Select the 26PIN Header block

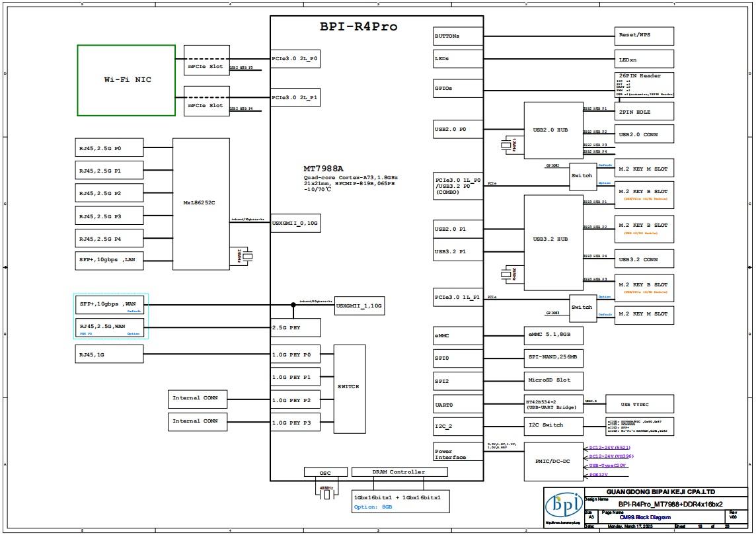[x=644, y=85]
